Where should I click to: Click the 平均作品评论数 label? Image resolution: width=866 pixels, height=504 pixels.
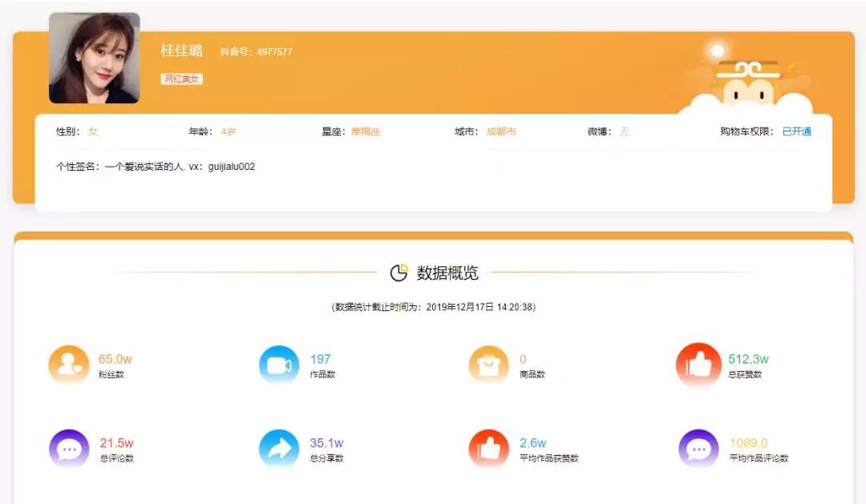point(759,458)
